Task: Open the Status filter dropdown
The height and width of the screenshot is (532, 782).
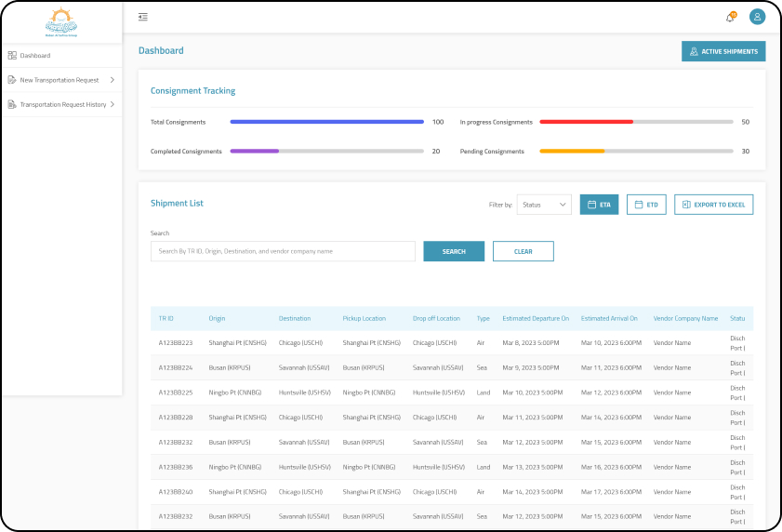Action: coord(544,205)
